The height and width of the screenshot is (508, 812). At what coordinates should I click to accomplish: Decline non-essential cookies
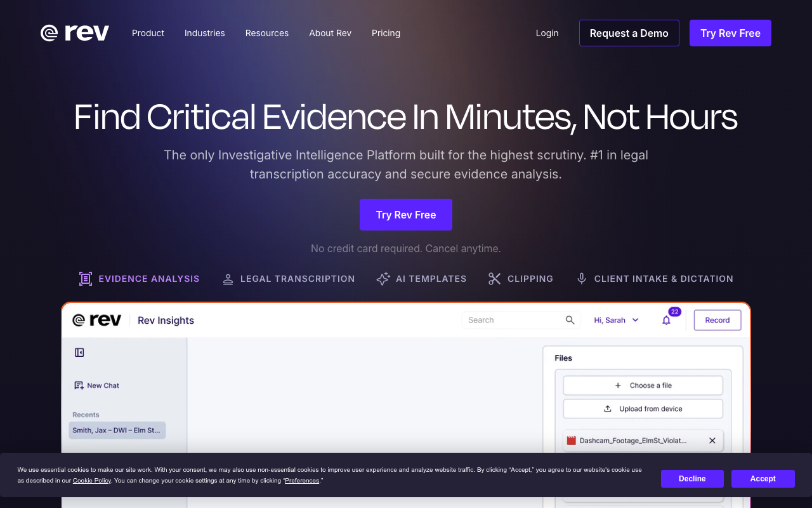[x=692, y=479]
